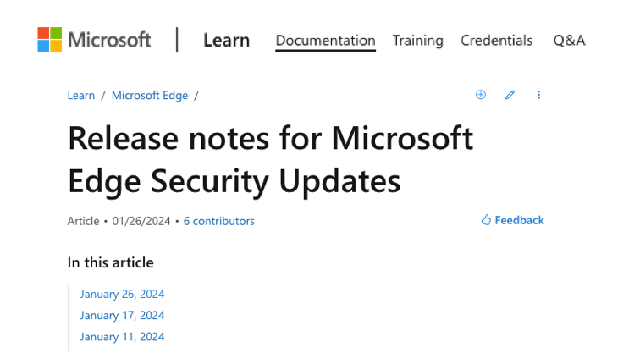
Task: Jump to the January 26, 2024 section
Action: [x=122, y=294]
